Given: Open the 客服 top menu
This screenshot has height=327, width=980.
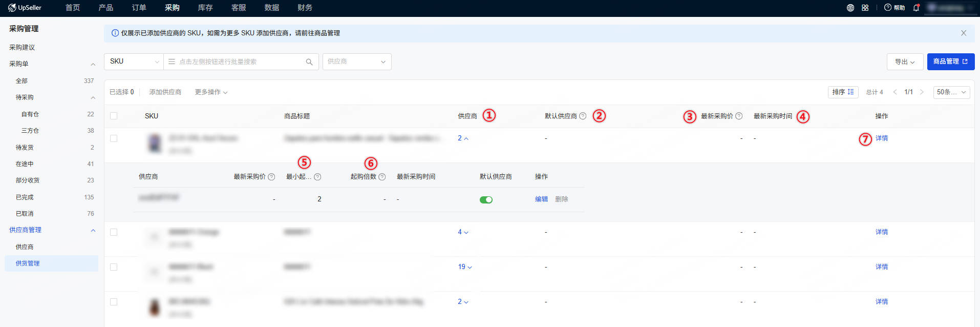Looking at the screenshot, I should 239,8.
